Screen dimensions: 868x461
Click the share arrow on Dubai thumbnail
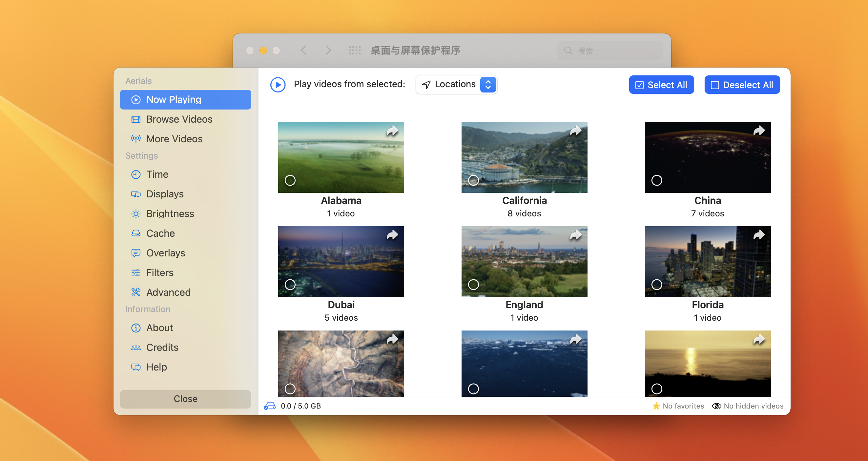392,235
